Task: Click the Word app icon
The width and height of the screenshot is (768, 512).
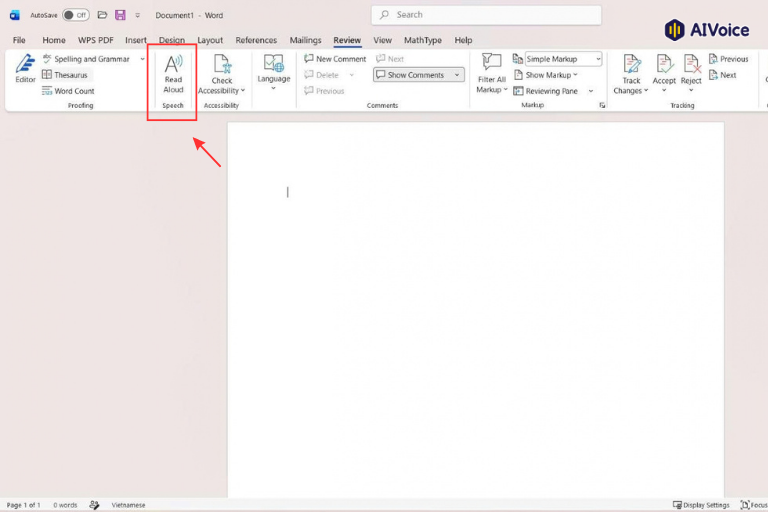Action: [15, 15]
